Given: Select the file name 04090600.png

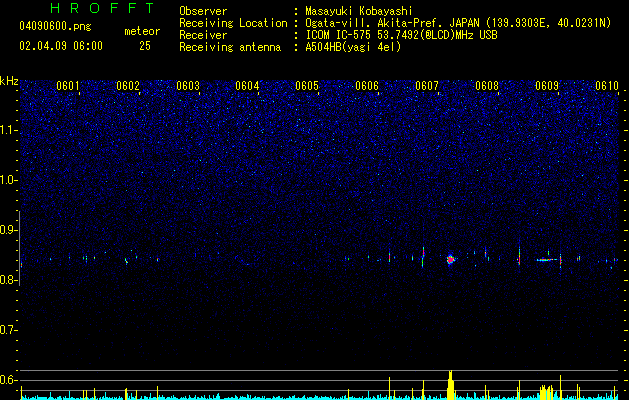Looking at the screenshot, I should [x=55, y=26].
